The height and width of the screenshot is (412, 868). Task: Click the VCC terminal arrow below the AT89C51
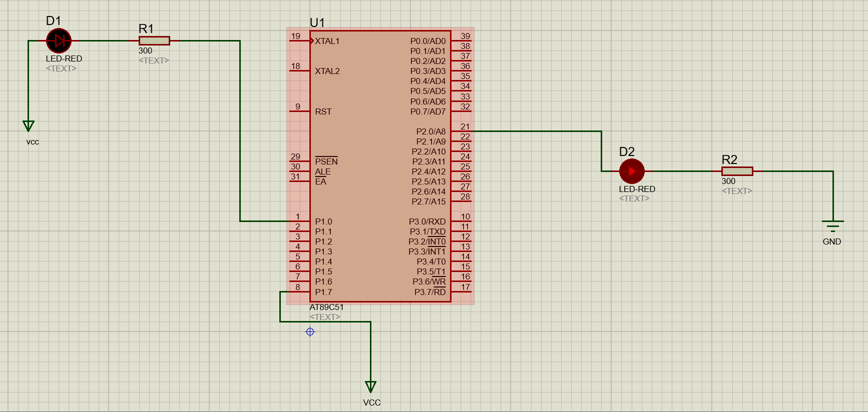tap(371, 387)
